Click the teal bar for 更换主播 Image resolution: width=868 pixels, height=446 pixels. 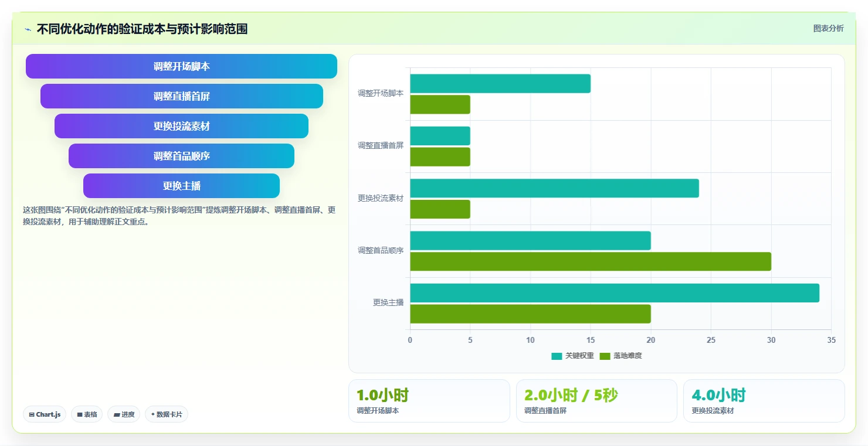615,293
